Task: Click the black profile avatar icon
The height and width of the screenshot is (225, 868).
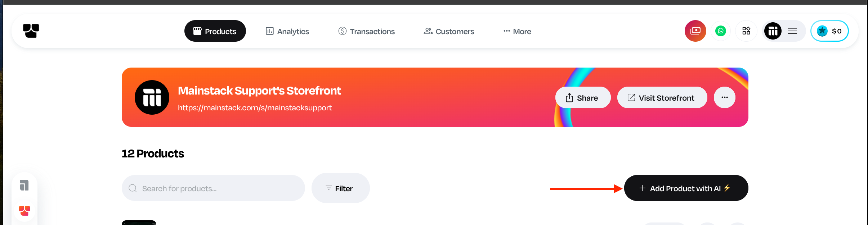Action: click(x=773, y=31)
